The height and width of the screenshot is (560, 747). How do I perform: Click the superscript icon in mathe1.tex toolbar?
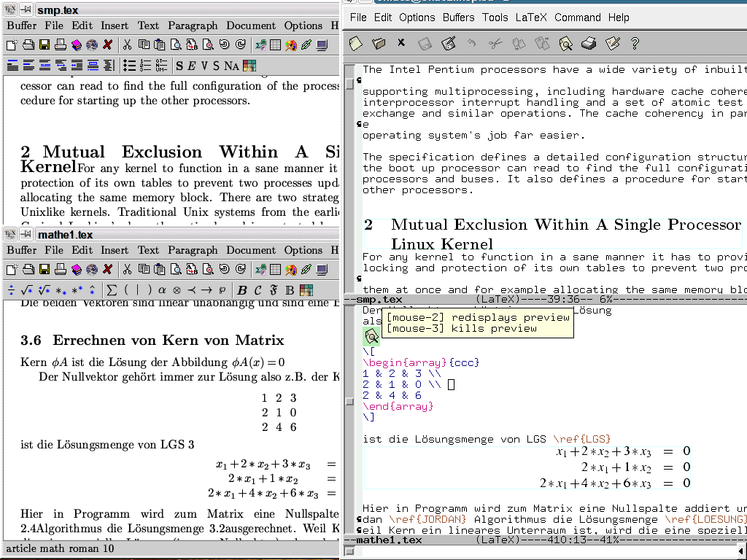[x=77, y=290]
